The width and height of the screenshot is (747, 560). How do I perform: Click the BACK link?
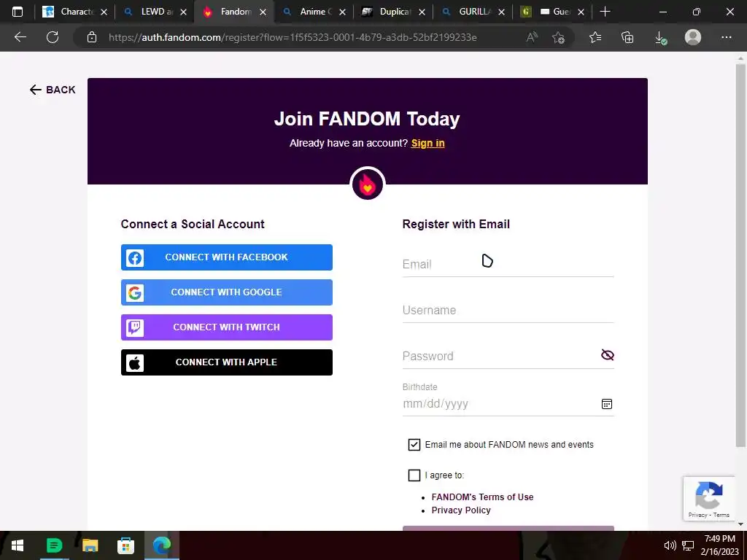tap(53, 90)
